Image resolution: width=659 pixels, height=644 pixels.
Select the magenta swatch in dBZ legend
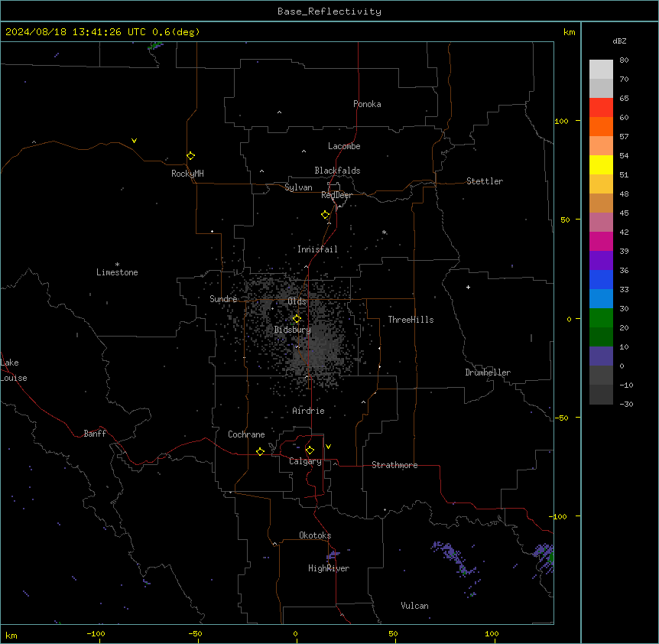point(601,241)
